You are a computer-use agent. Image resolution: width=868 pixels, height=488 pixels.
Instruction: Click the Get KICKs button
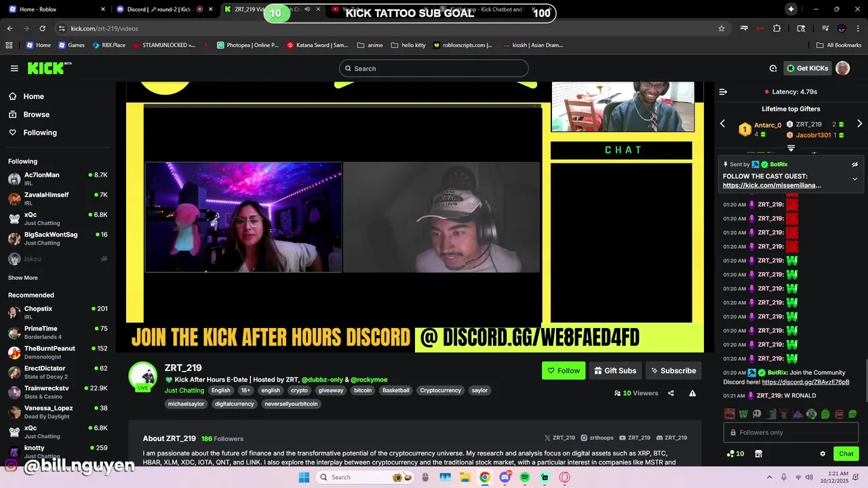(807, 68)
